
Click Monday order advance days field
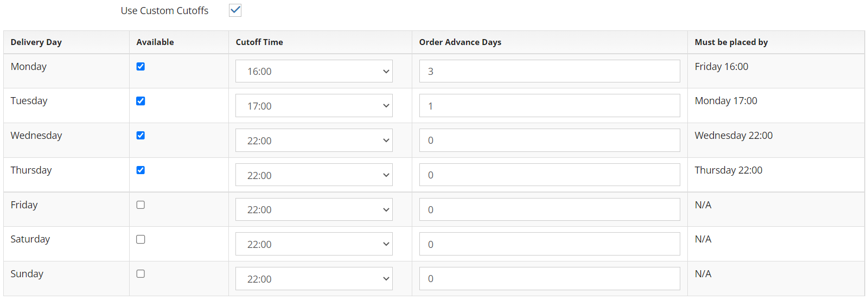pos(550,71)
